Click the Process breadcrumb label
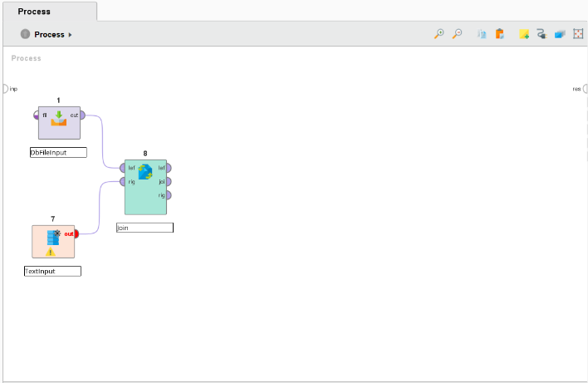588x383 pixels. tap(49, 35)
